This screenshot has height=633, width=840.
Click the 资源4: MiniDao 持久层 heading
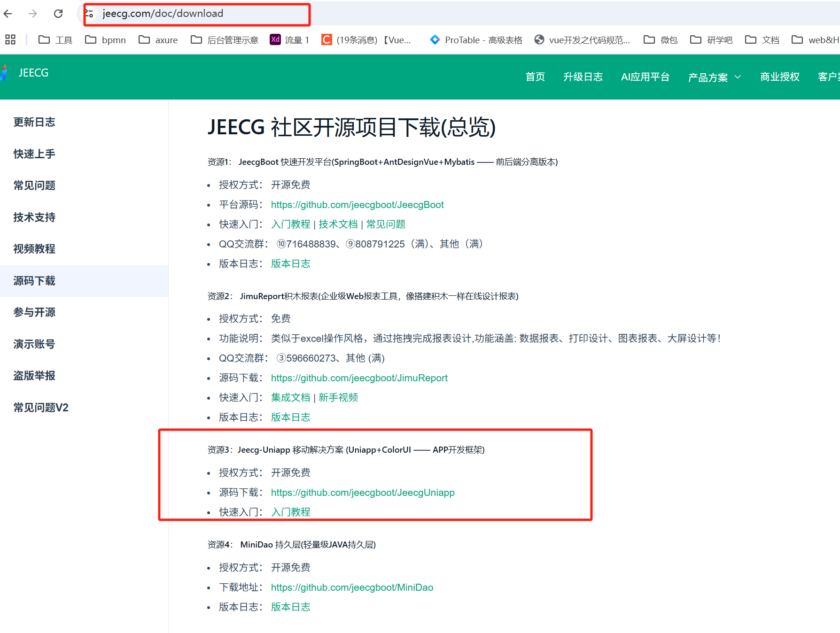click(x=291, y=545)
